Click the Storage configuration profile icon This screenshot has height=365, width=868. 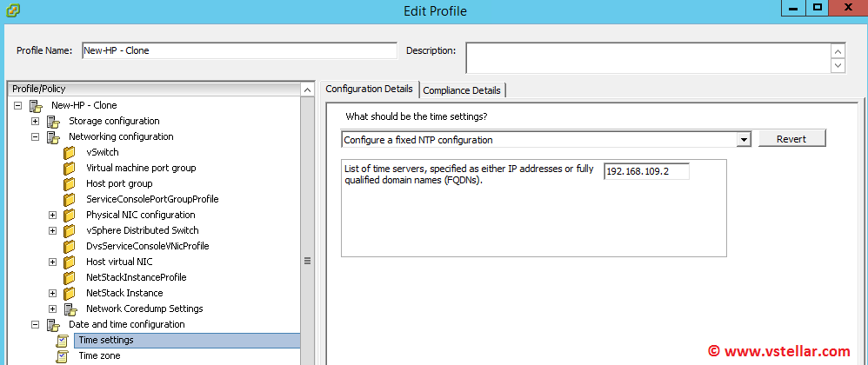(x=53, y=122)
